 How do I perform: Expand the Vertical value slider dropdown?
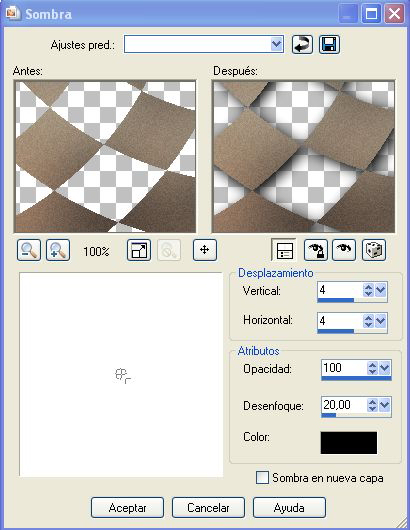tap(381, 290)
